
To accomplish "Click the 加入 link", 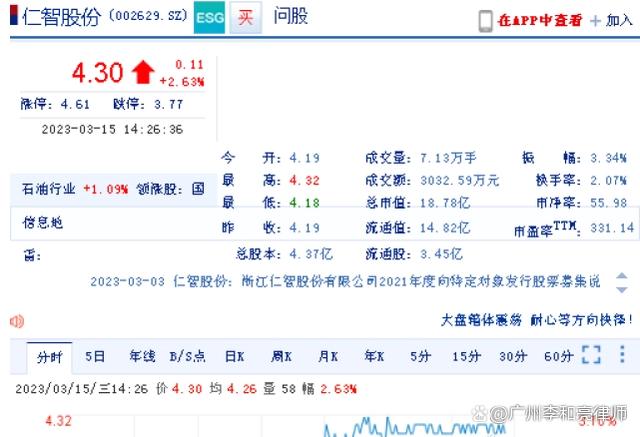I will pyautogui.click(x=619, y=20).
